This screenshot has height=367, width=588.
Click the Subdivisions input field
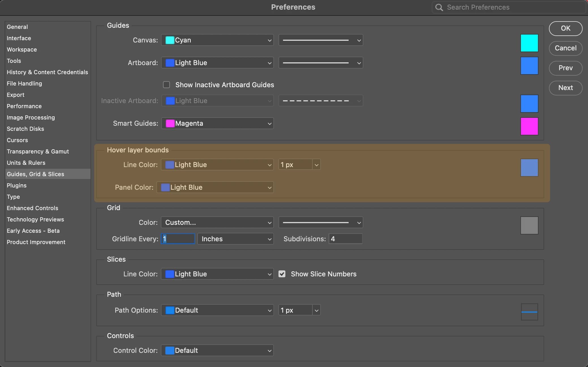tap(345, 239)
